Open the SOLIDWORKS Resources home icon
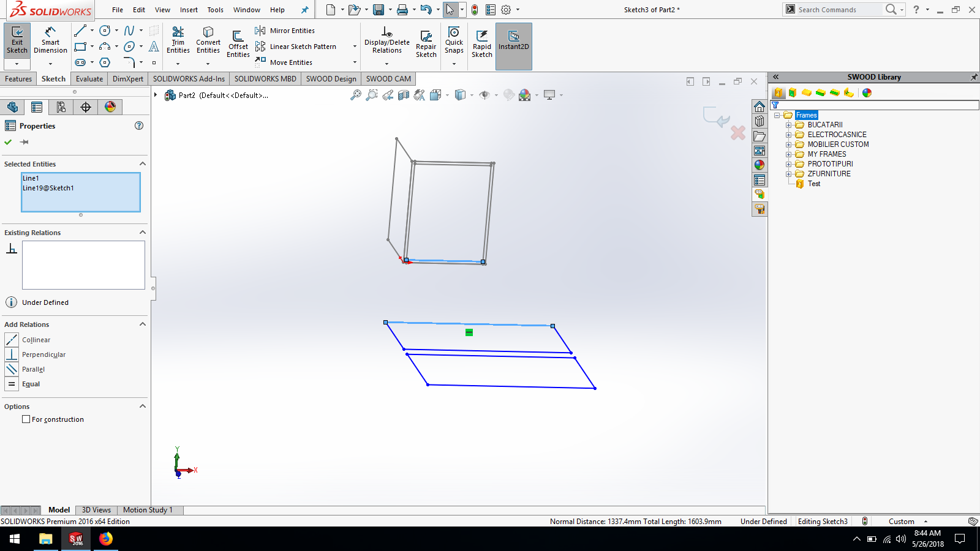 click(x=759, y=107)
